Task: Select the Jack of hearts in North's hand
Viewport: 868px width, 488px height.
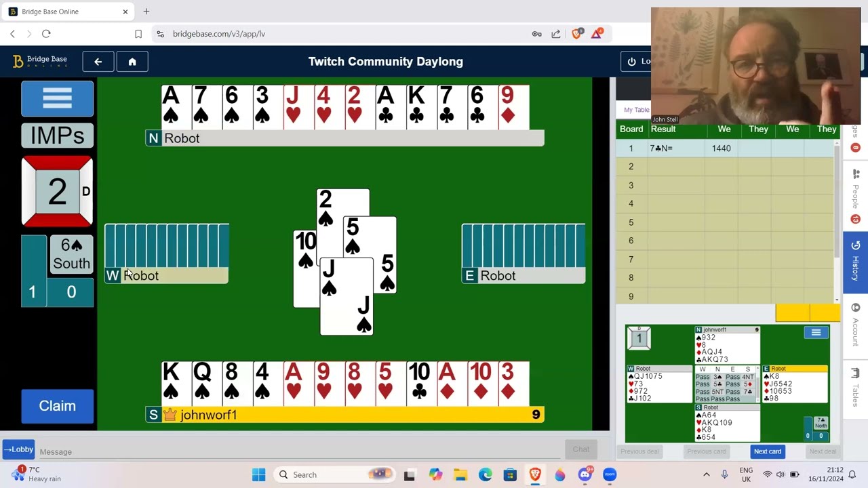Action: click(299, 107)
